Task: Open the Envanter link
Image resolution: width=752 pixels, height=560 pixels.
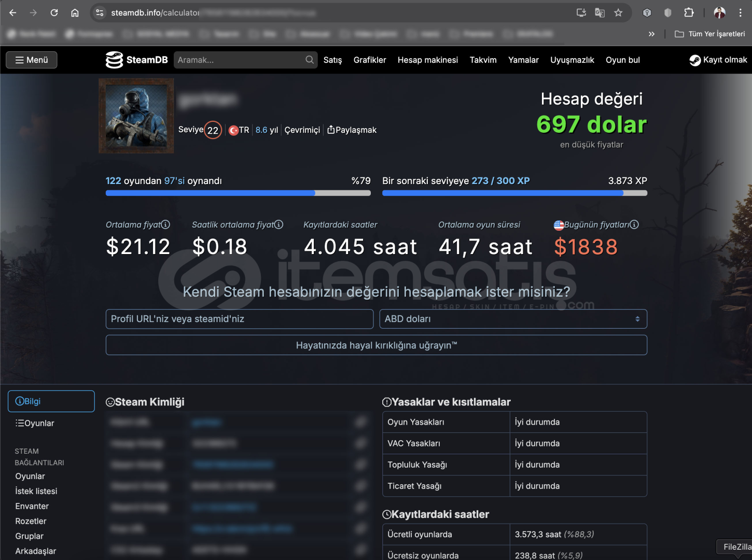Action: 32,506
